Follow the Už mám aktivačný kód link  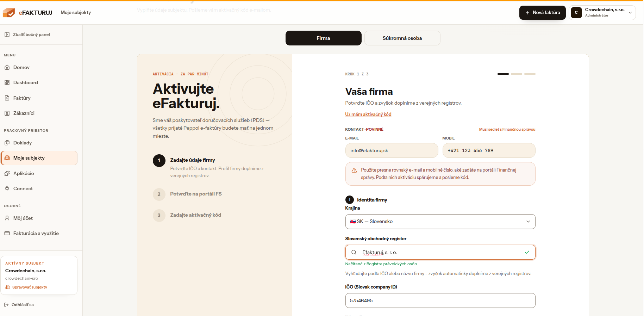[x=368, y=114]
